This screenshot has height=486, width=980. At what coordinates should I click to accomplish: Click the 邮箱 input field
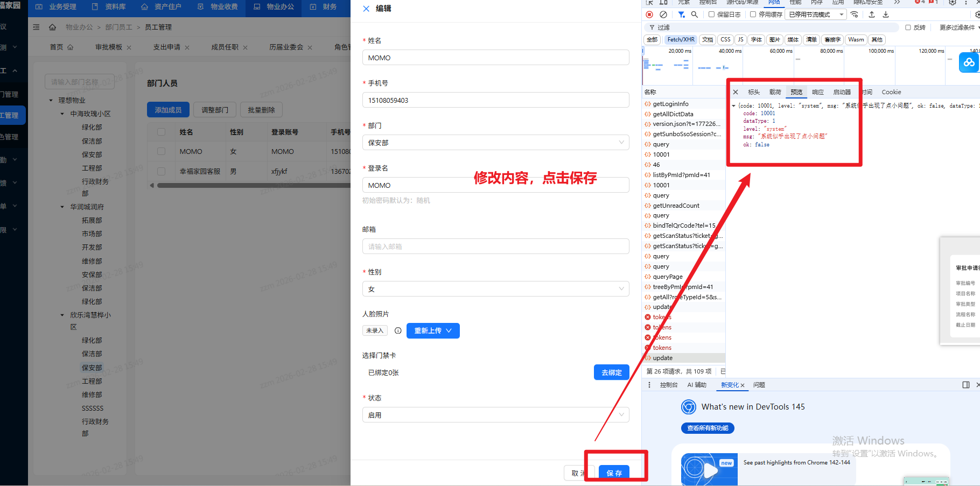[x=495, y=246]
